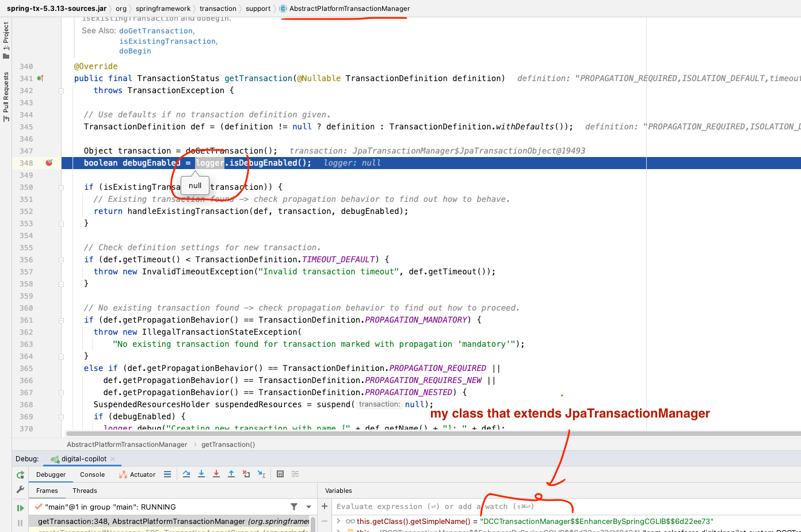Open the thread selector dropdown arrow
This screenshot has height=532, width=801.
tap(309, 507)
